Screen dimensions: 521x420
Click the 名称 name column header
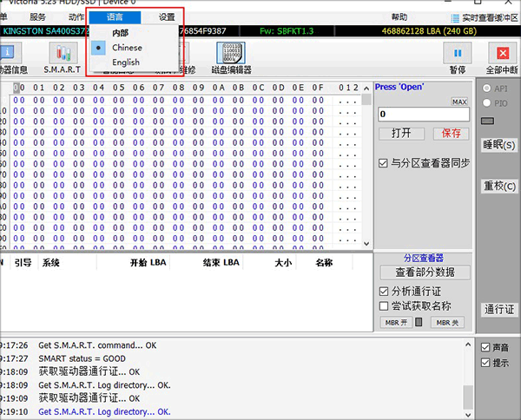(x=324, y=263)
